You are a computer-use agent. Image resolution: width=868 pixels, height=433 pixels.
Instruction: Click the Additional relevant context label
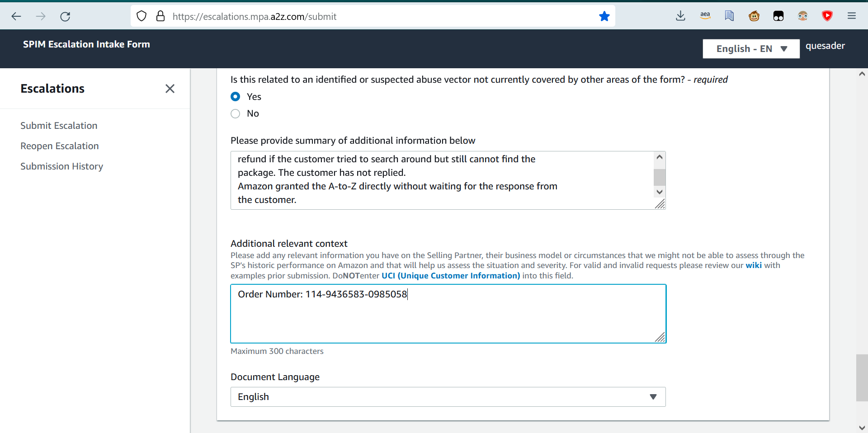[289, 244]
